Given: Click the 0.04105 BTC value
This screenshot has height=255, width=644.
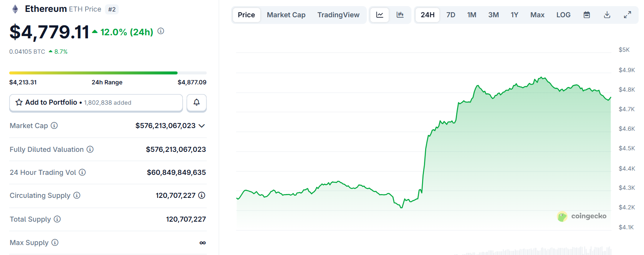Looking at the screenshot, I should [x=27, y=51].
